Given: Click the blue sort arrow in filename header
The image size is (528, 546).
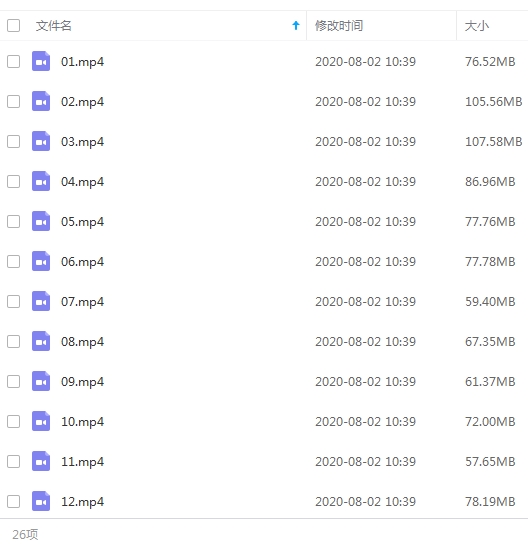Looking at the screenshot, I should click(296, 25).
